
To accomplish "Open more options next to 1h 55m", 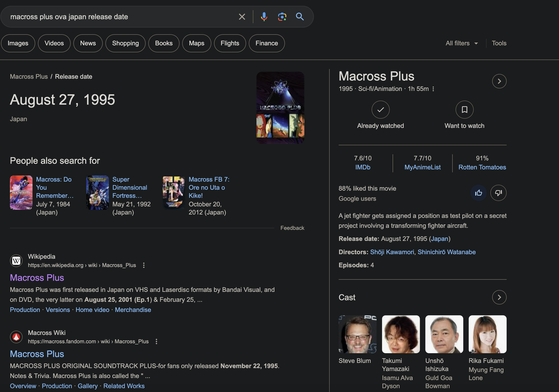I will [x=433, y=89].
